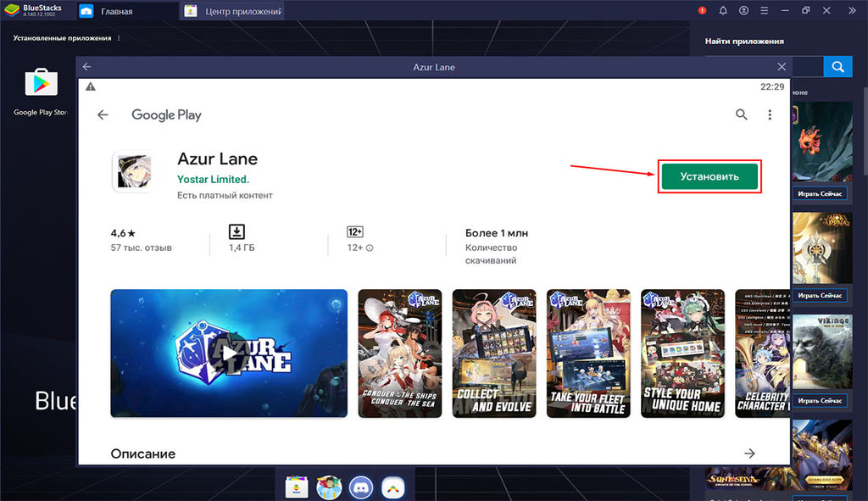Switch to Центр приложений tab
Viewport: 868px width, 501px height.
tap(232, 11)
